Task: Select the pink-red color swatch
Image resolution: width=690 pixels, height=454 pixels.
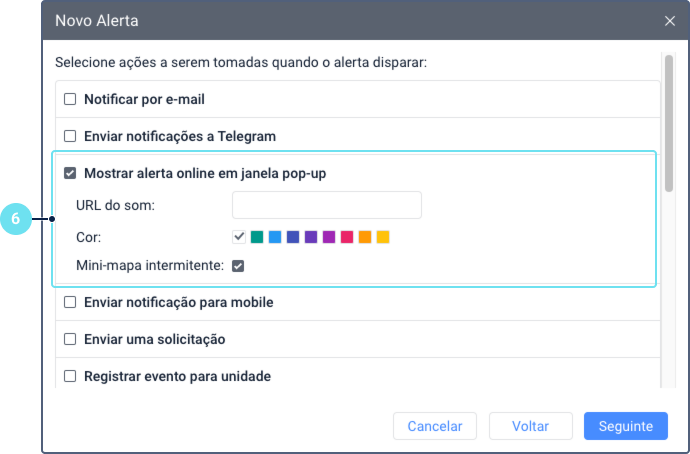Action: [x=347, y=237]
